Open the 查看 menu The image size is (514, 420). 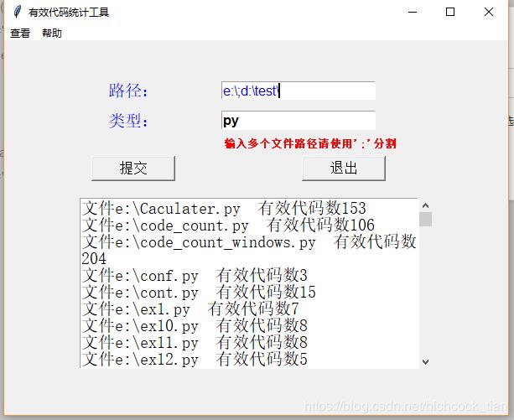coord(20,33)
